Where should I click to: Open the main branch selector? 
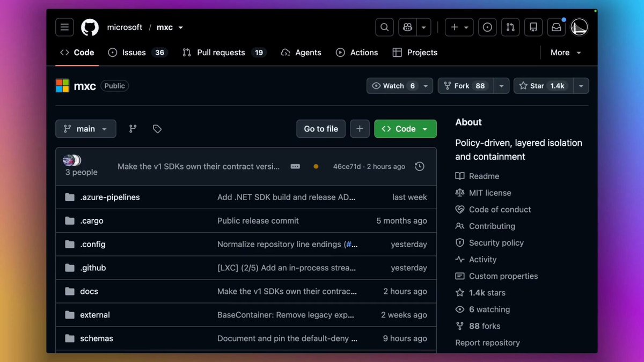pos(86,129)
